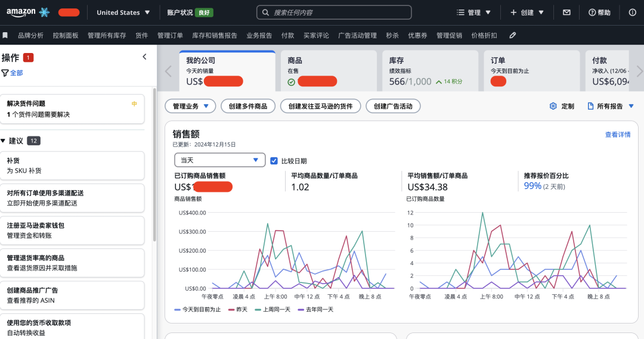
Task: Click 创建发往亚马逊的货件 button
Action: coord(320,106)
